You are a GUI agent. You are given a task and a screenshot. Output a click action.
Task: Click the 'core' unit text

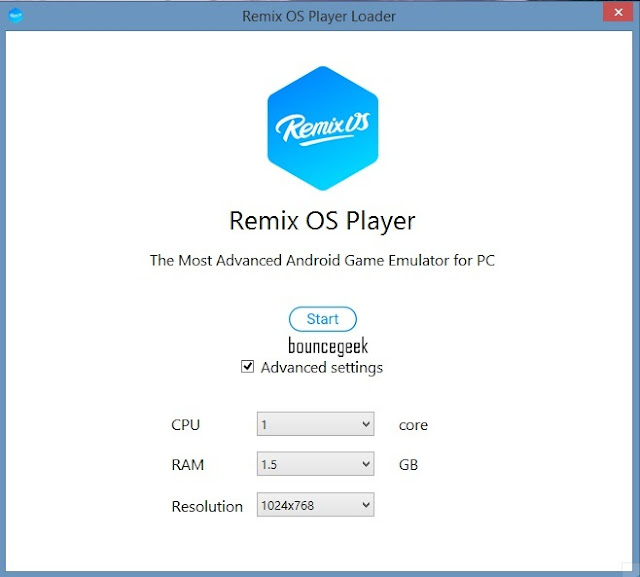point(413,425)
